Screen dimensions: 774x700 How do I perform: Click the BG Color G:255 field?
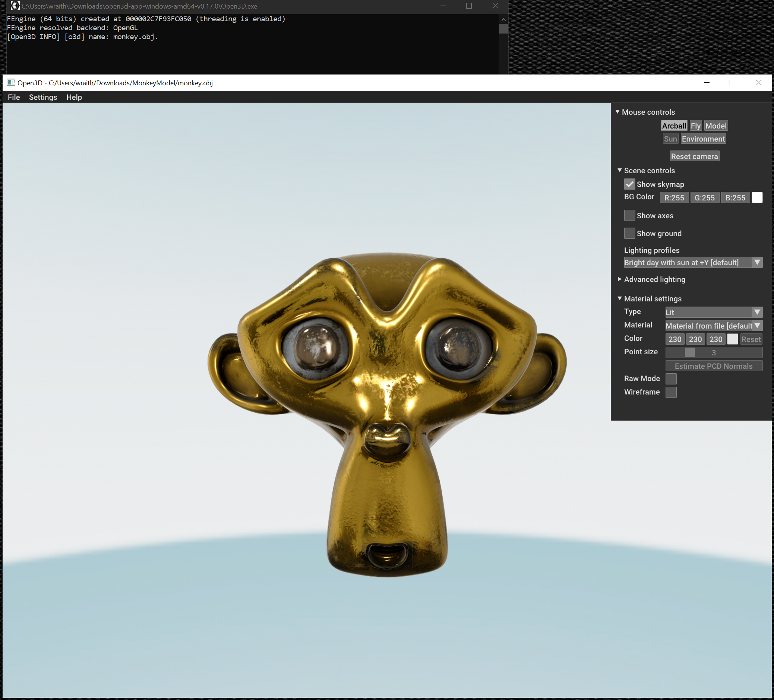(x=705, y=198)
